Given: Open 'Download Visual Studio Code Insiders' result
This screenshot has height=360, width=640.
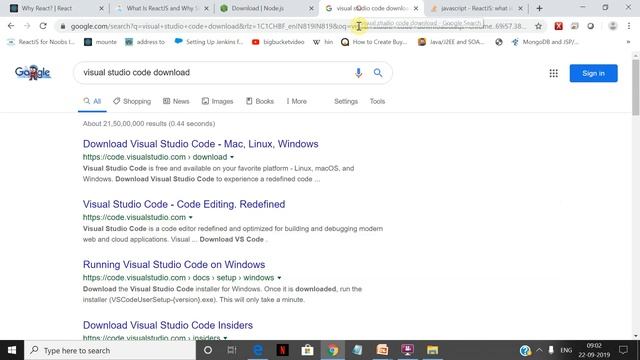Looking at the screenshot, I should (x=168, y=325).
